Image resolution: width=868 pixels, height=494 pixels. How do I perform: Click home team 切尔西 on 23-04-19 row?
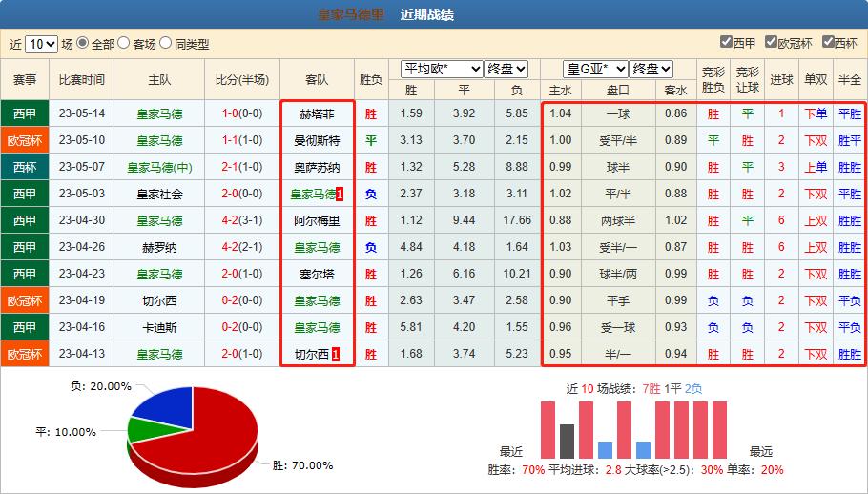[x=159, y=301]
